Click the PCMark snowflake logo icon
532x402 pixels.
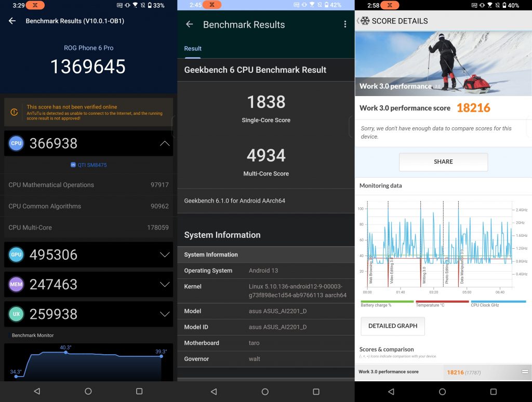tap(365, 21)
